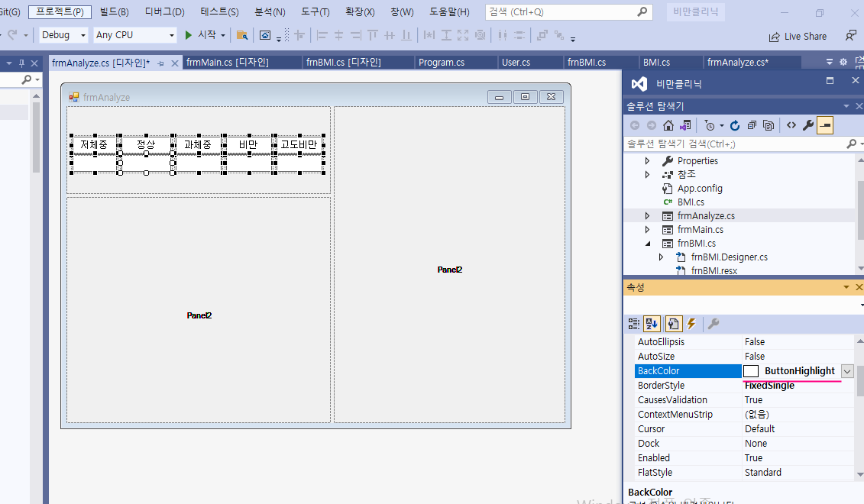Viewport: 864px width, 504px height.
Task: Select the FlatStyle property row
Action: (744, 473)
